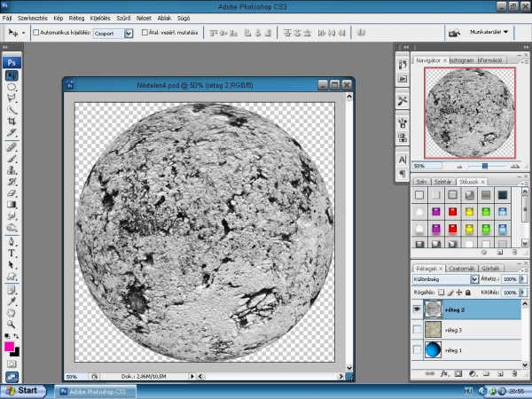The image size is (532, 399).
Task: Select the Blur tool
Action: coord(12,215)
